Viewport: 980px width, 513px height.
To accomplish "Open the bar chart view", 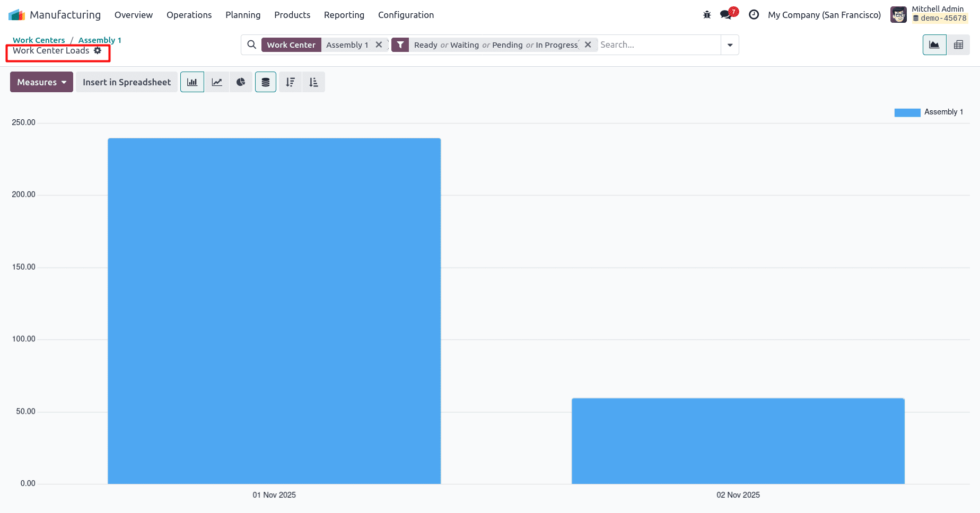I will 192,82.
